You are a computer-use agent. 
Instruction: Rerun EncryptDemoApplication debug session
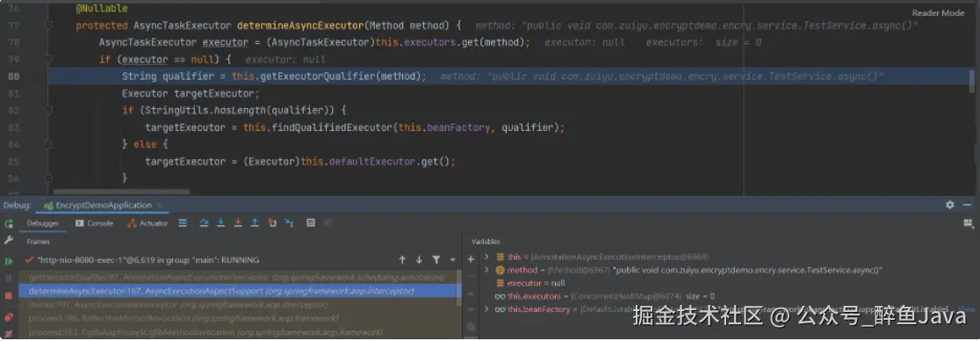tap(8, 223)
